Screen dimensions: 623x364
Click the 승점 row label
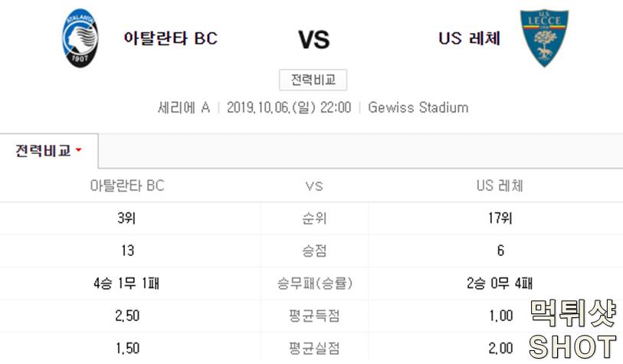coord(314,251)
